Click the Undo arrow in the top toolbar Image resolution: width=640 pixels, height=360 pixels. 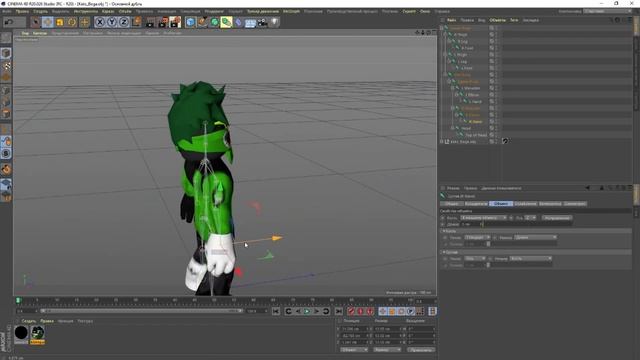[x=9, y=22]
